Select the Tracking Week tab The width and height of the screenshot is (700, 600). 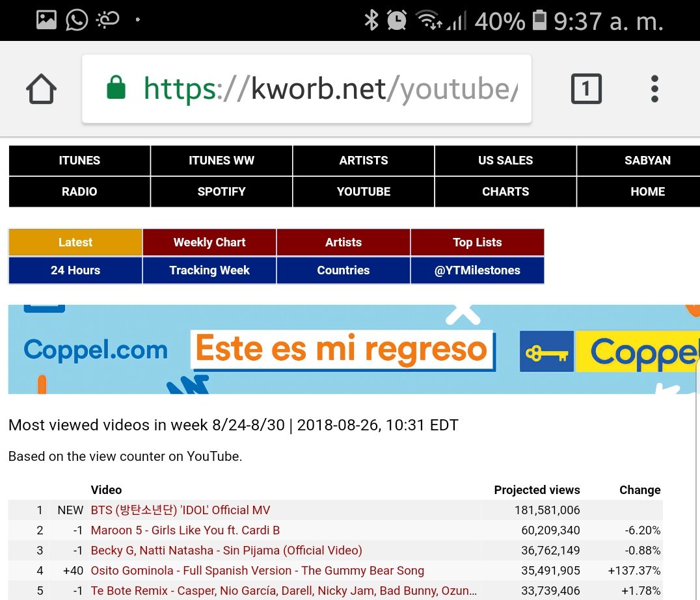[x=209, y=270]
